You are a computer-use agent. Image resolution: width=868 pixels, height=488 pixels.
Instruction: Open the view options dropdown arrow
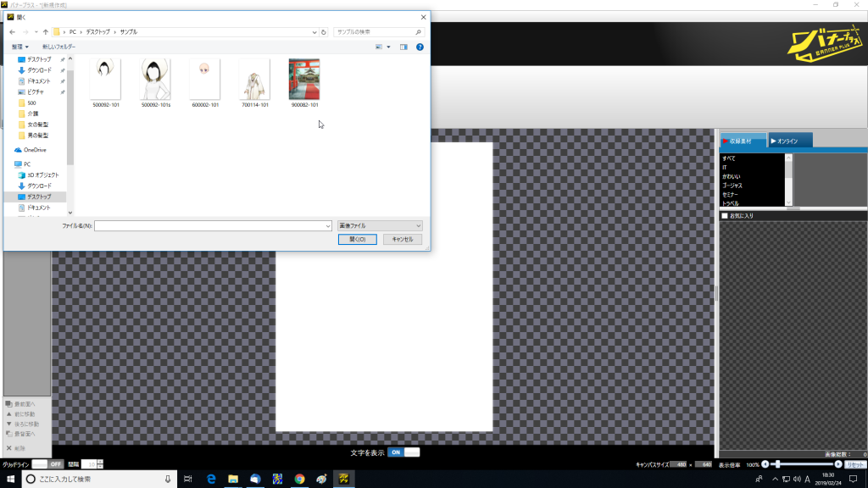click(x=388, y=47)
